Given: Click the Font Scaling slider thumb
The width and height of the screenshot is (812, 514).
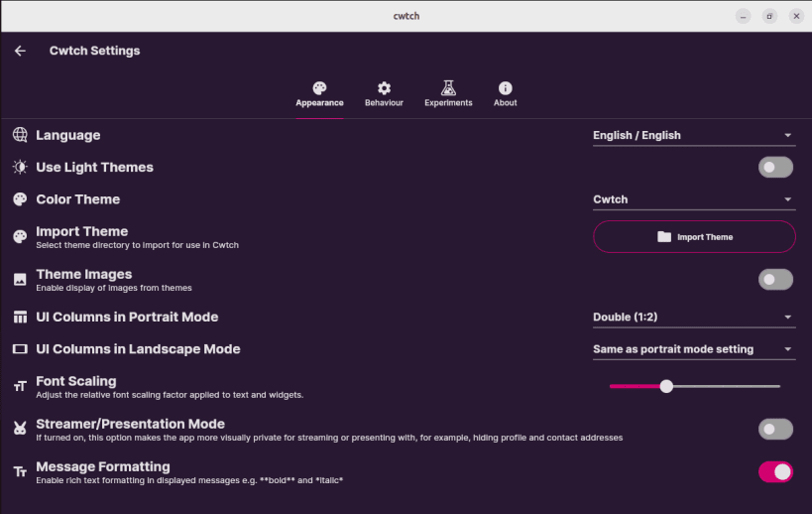Looking at the screenshot, I should tap(666, 387).
